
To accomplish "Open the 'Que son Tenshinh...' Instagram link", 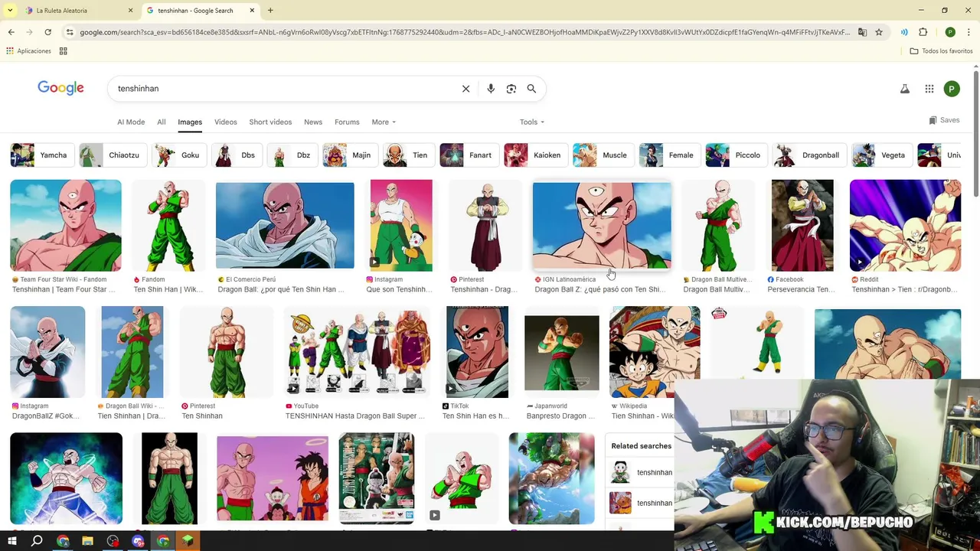I will 399,289.
